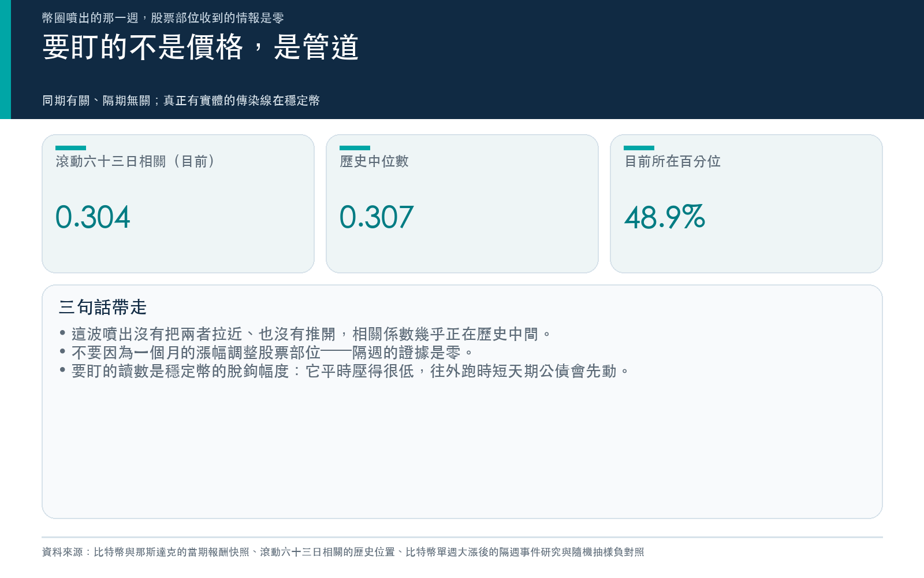Click the value 0.304
Viewport: 924px width, 578px height.
click(93, 217)
